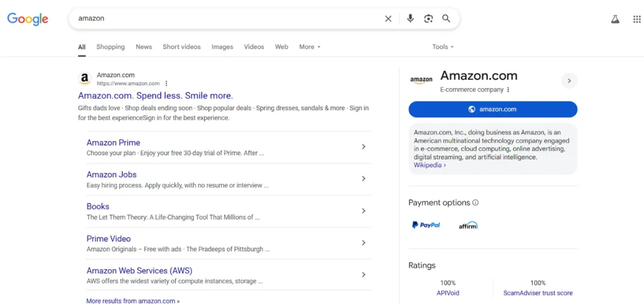Open the More search filters dropdown
The image size is (644, 304).
point(309,47)
